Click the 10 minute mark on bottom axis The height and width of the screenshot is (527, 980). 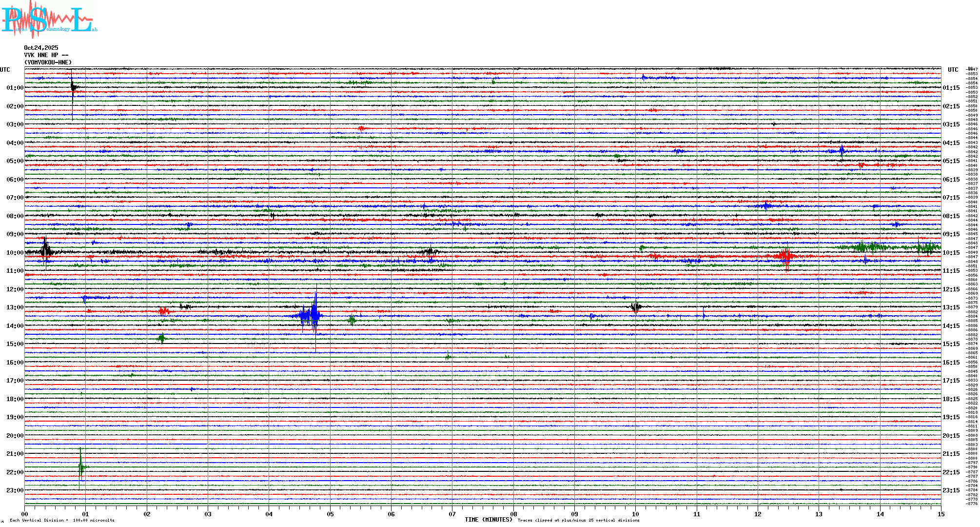pyautogui.click(x=635, y=514)
